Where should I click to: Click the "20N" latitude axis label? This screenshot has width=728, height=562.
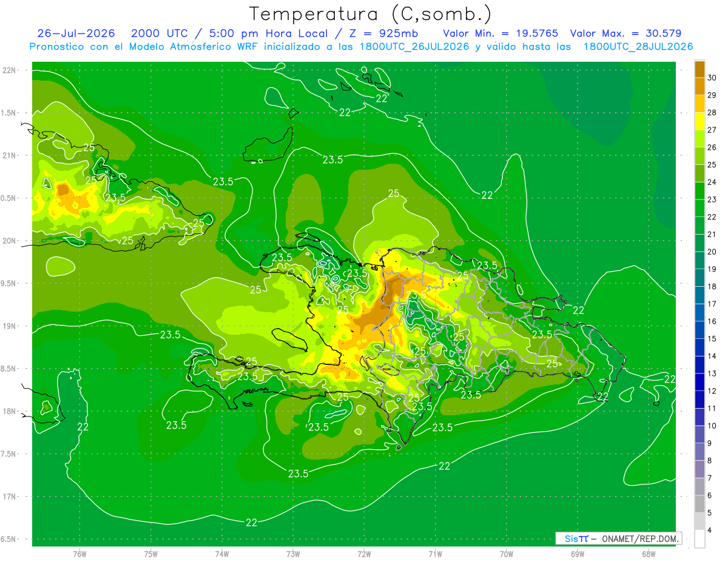pyautogui.click(x=10, y=241)
